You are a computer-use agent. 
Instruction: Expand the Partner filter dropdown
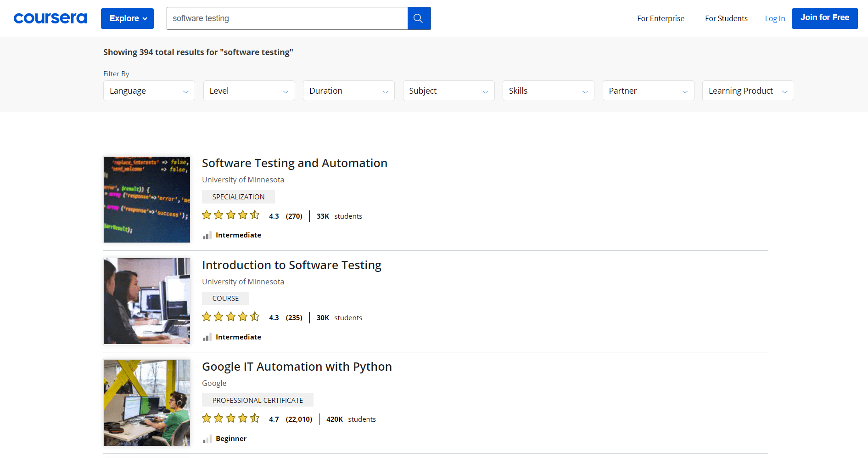pyautogui.click(x=648, y=91)
